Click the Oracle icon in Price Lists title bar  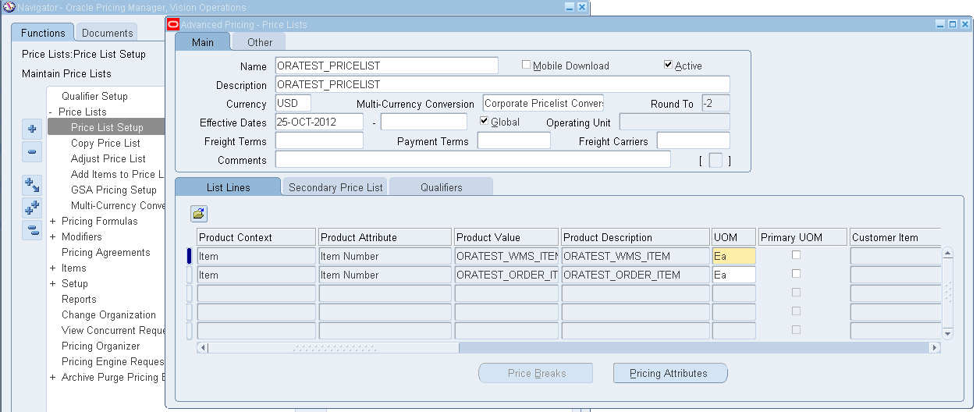(173, 24)
